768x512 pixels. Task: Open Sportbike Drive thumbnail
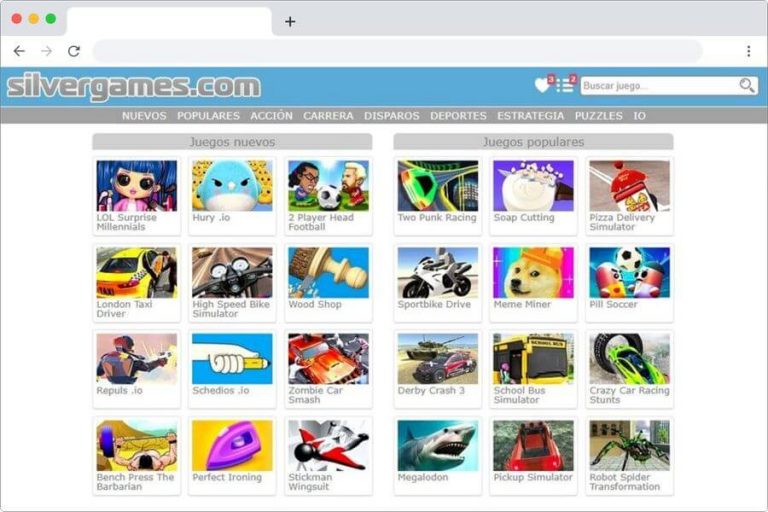pyautogui.click(x=438, y=272)
